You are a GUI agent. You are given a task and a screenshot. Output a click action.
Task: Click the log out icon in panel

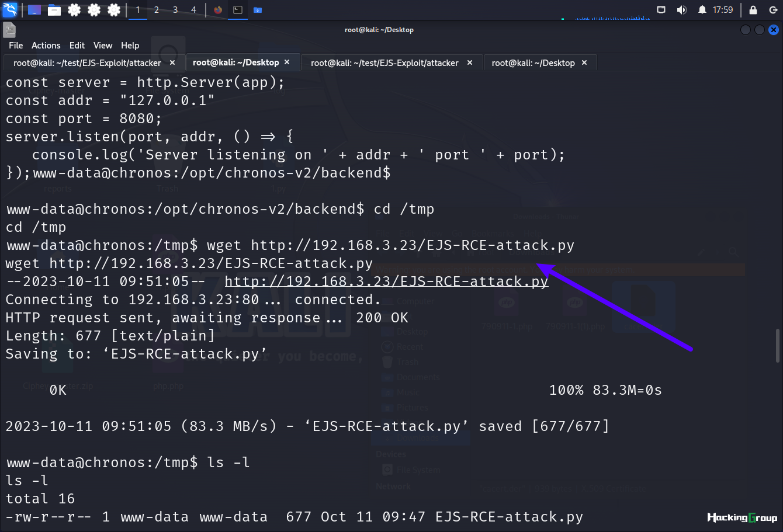click(x=773, y=10)
